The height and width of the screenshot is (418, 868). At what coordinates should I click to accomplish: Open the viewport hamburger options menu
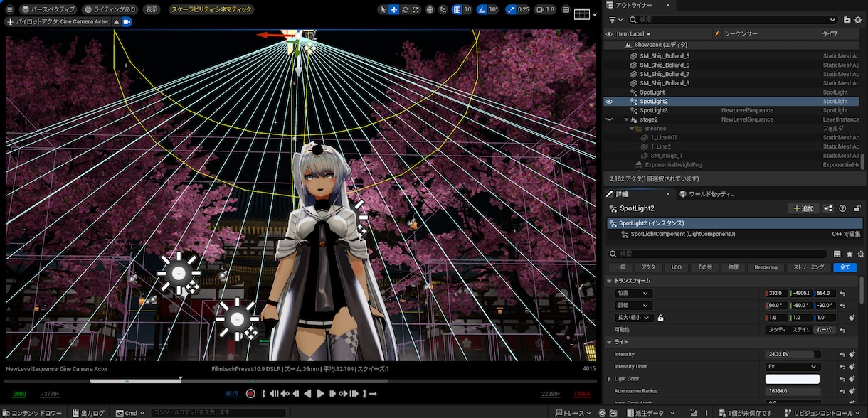click(x=10, y=10)
